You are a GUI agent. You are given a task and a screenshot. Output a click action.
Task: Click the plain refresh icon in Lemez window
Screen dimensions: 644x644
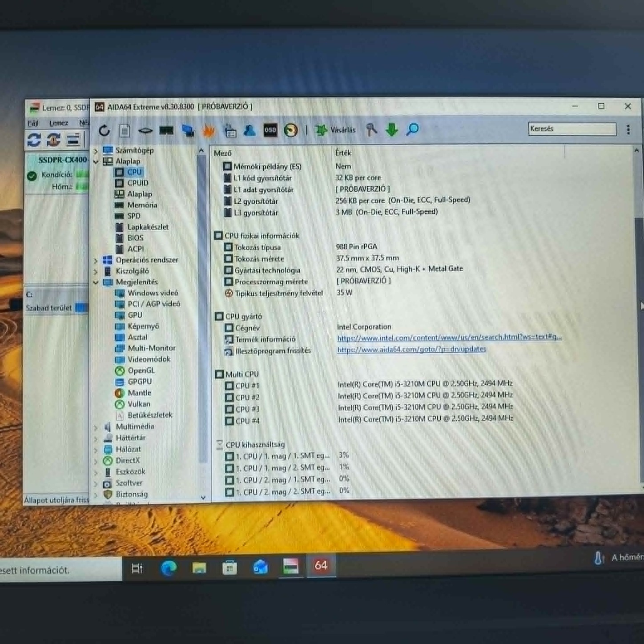(34, 140)
